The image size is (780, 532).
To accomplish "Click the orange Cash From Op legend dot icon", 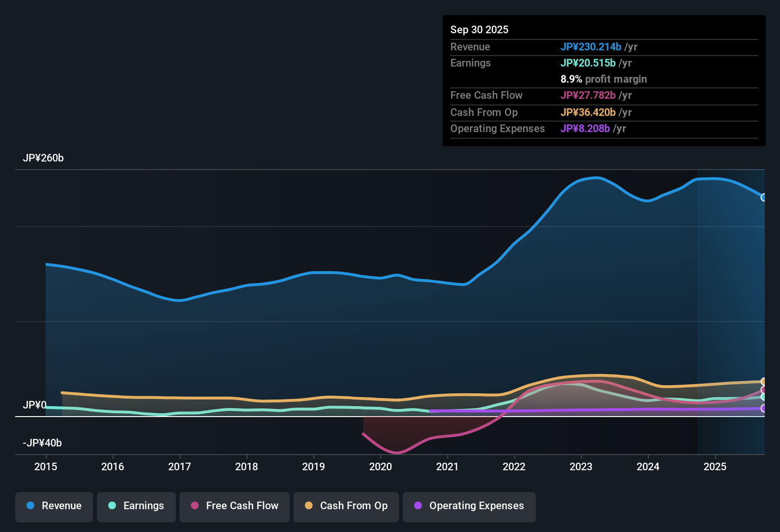I will point(309,505).
